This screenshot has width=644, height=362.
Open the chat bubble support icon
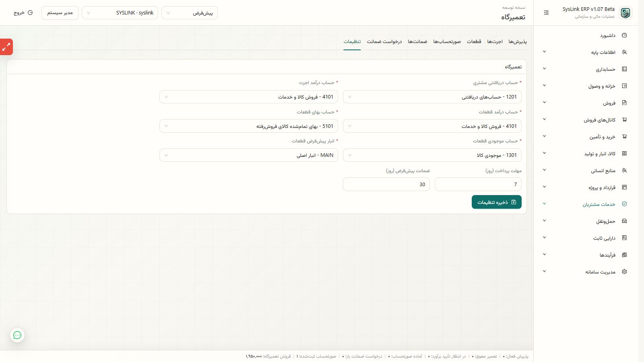click(17, 335)
